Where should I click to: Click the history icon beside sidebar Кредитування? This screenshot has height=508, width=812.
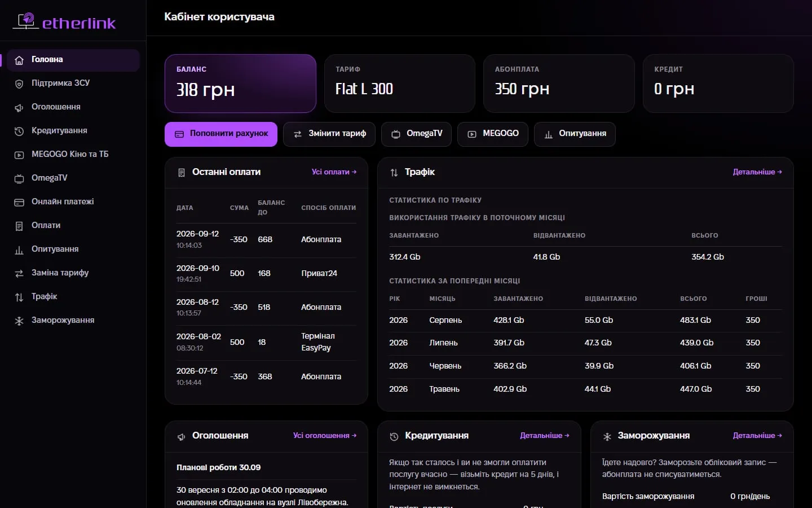(x=19, y=132)
